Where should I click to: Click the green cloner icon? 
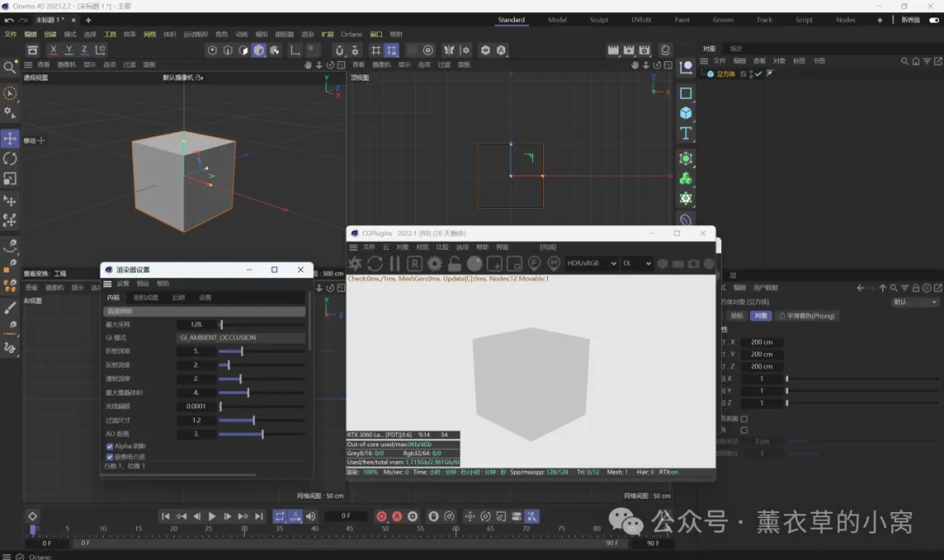click(x=686, y=178)
